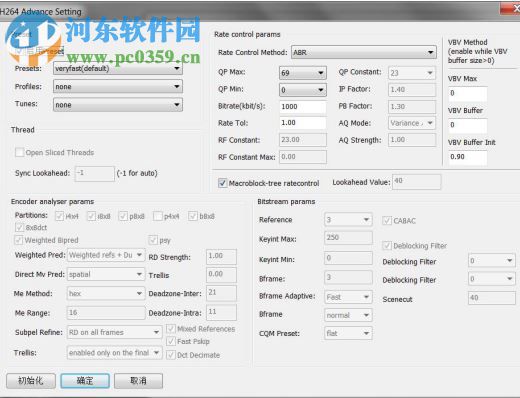Expand the Profiles dropdown
Image resolution: width=520 pixels, height=398 pixels.
(x=118, y=87)
